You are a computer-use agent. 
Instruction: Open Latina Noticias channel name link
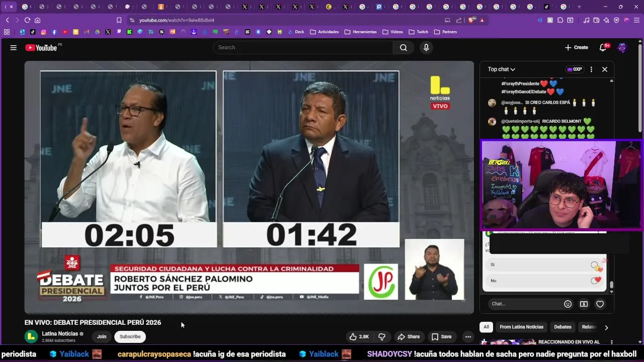(x=60, y=334)
